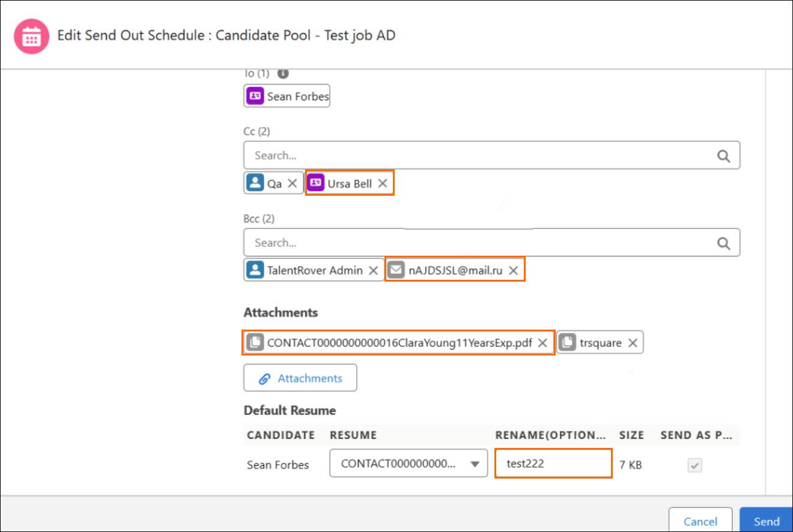Click the Ursa Bell name text
793x532 pixels.
[x=350, y=184]
